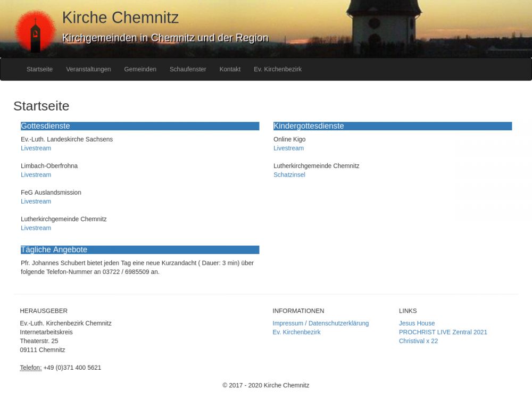The image size is (532, 399).
Task: Click the red church logo icon
Action: click(x=35, y=32)
